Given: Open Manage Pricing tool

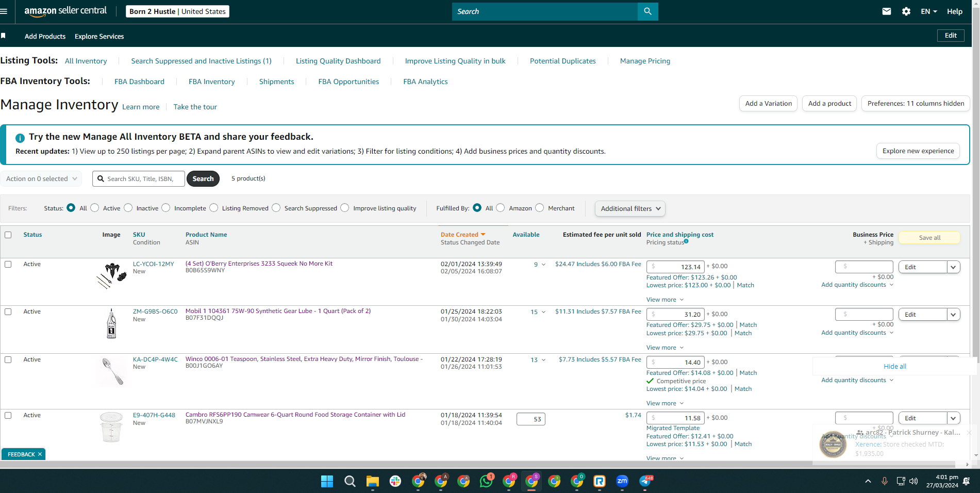Looking at the screenshot, I should (x=645, y=61).
